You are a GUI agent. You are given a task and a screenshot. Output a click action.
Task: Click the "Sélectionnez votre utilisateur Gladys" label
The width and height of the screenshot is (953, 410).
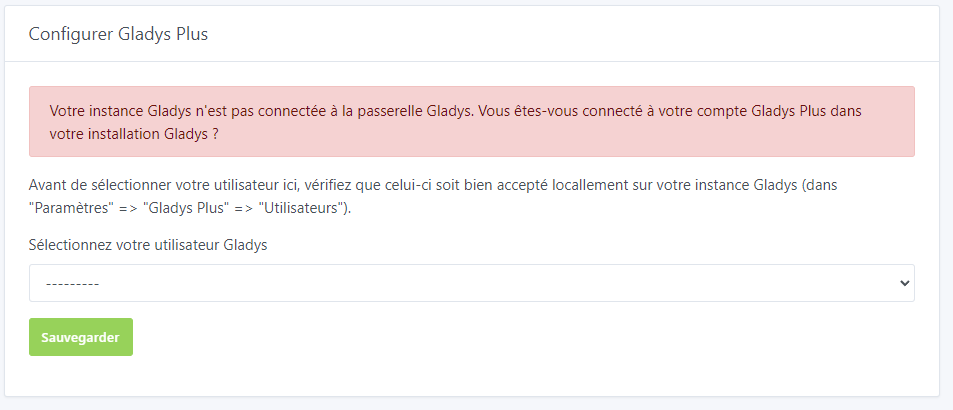coord(148,245)
